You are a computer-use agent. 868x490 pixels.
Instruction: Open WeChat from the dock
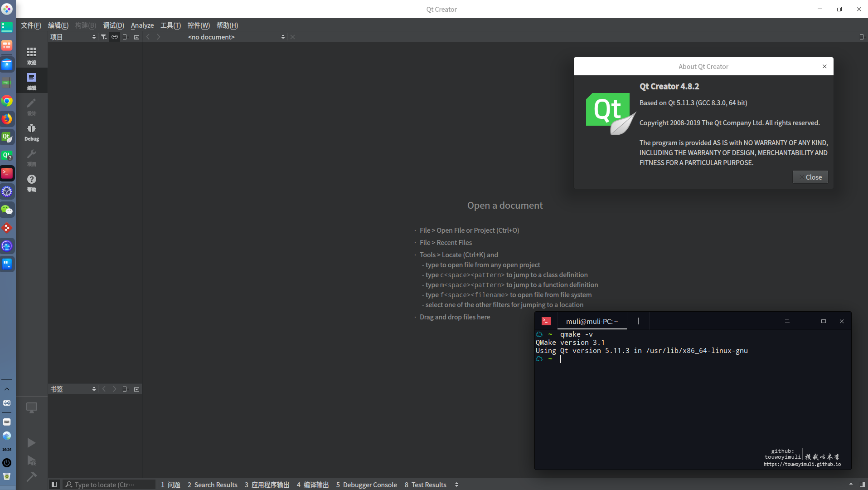tap(7, 210)
